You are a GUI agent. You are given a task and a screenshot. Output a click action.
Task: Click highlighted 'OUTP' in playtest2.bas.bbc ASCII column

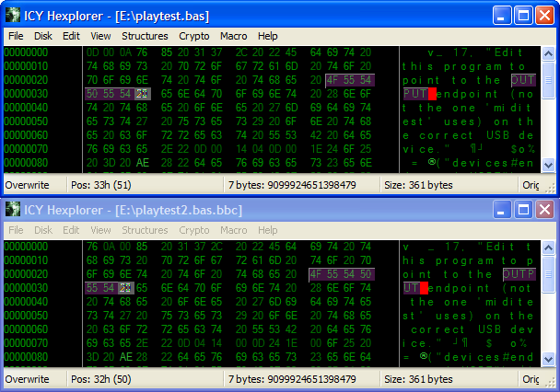(x=519, y=274)
